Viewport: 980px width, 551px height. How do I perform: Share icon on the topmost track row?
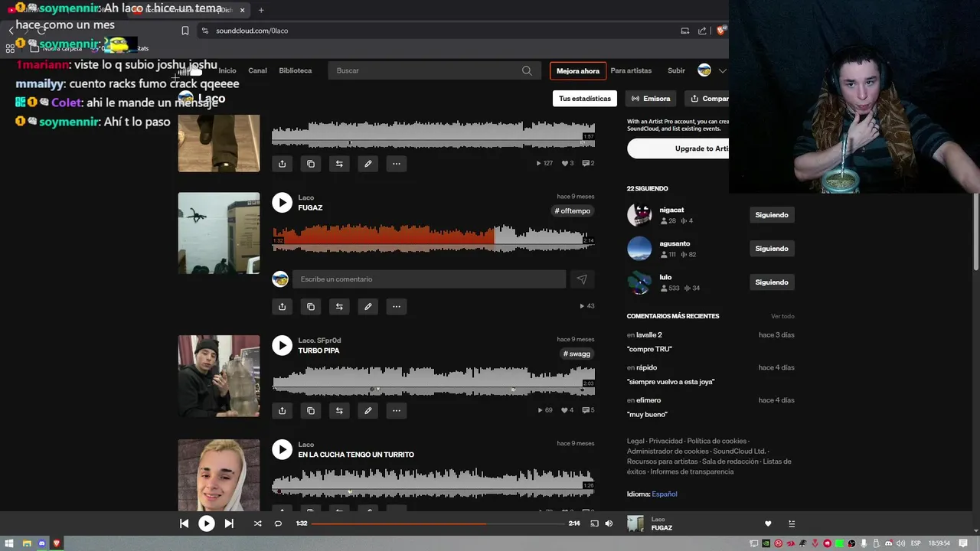282,163
